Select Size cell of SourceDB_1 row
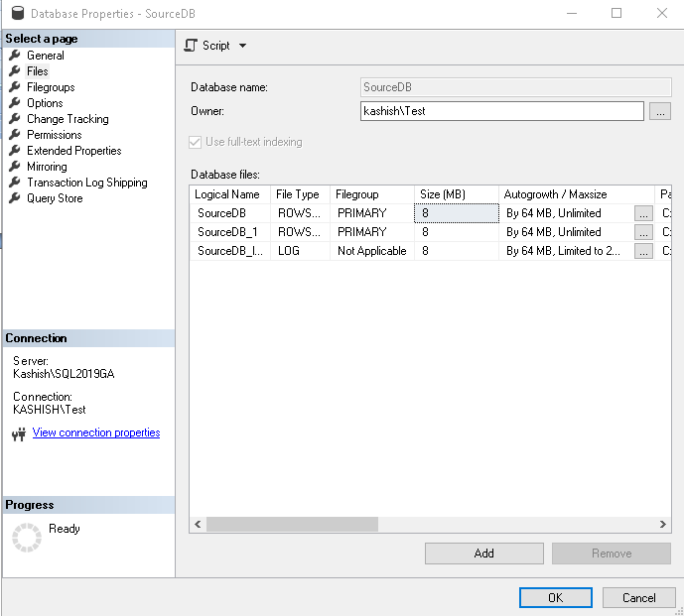This screenshot has width=684, height=616. pos(457,232)
